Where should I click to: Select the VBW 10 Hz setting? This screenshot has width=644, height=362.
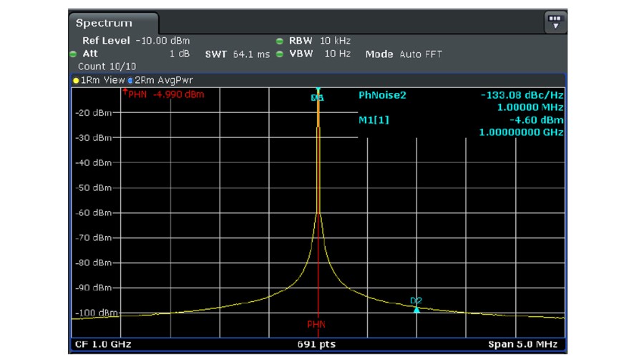point(320,54)
